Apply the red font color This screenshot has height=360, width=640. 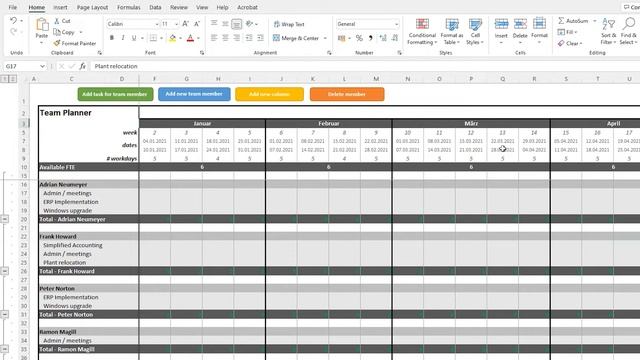190,38
